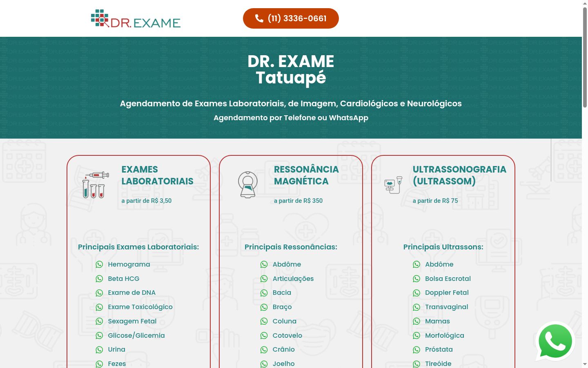Choose the Transvaginal ultrasound link
Screen dimensions: 588x368
[447, 307]
